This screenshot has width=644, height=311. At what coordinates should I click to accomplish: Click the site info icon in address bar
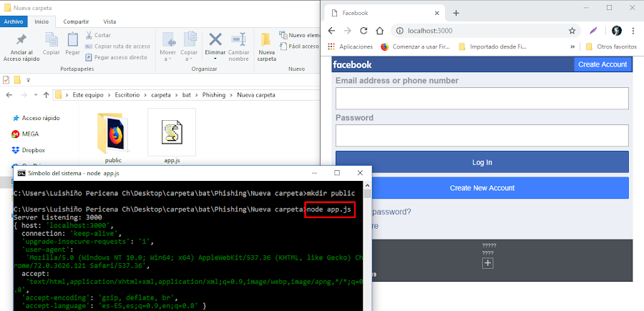399,31
